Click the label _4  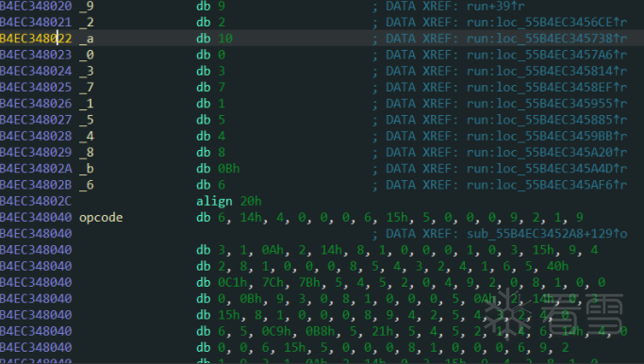pyautogui.click(x=87, y=136)
